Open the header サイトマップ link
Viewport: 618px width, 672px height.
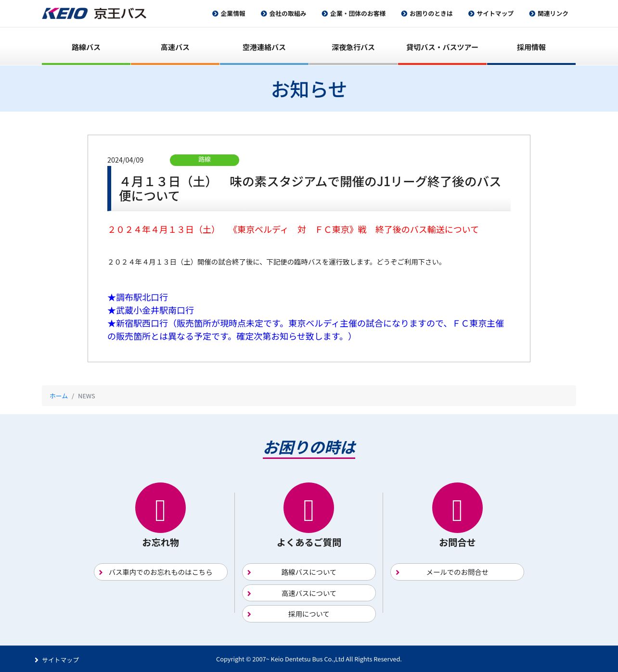point(495,13)
